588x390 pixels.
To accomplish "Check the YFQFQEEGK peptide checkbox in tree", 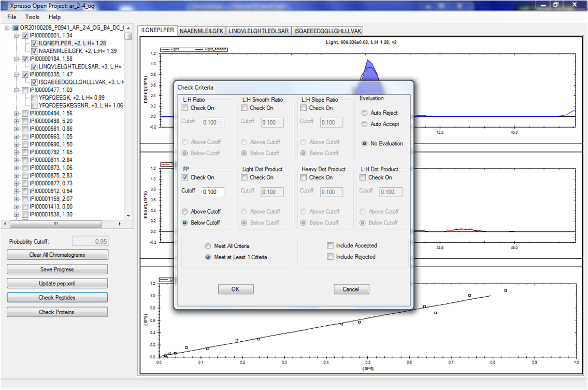I will coord(34,97).
